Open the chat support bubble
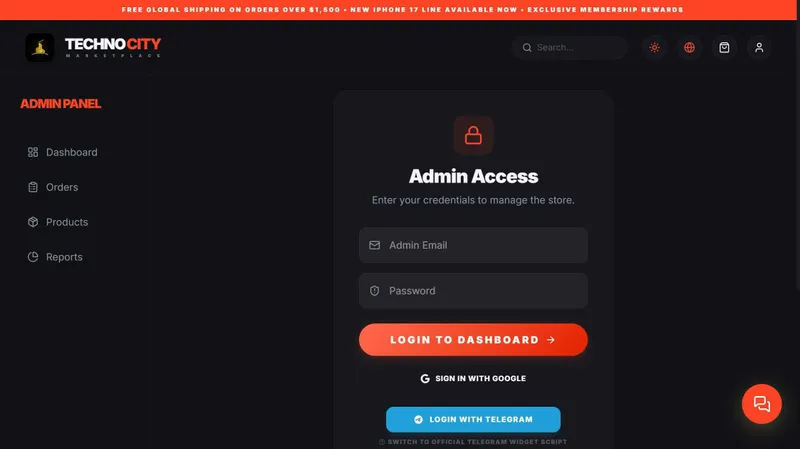This screenshot has height=449, width=800. [762, 404]
